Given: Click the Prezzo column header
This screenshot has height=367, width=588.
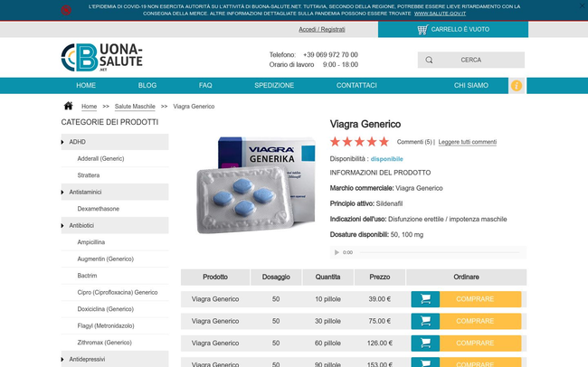Looking at the screenshot, I should [380, 277].
